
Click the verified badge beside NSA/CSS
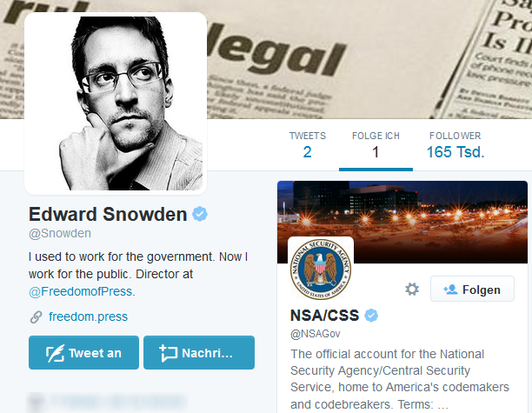point(371,316)
